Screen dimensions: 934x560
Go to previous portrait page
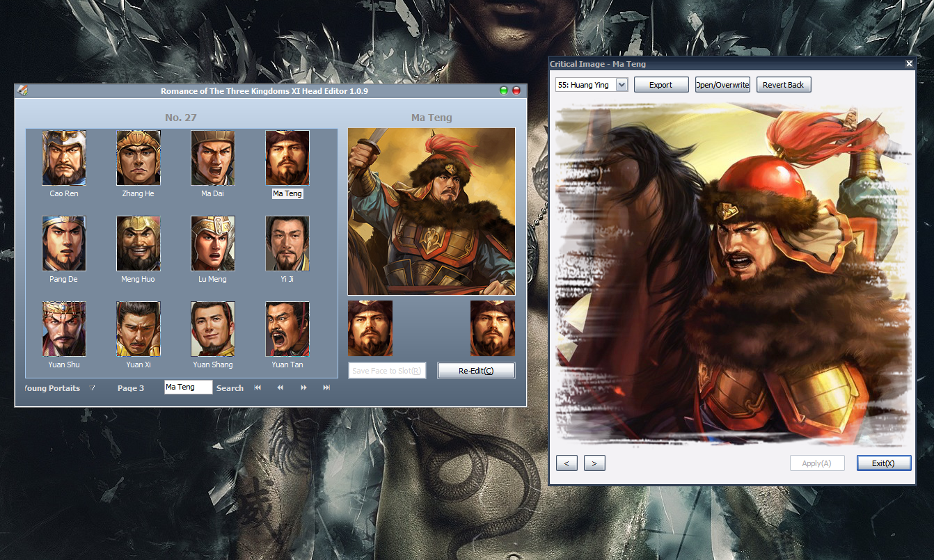click(280, 387)
